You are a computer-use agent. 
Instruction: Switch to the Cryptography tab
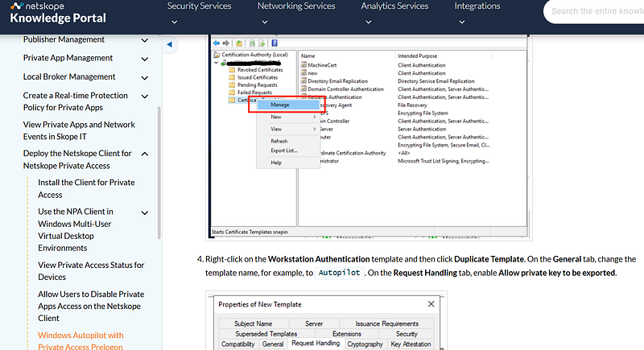[x=365, y=344]
